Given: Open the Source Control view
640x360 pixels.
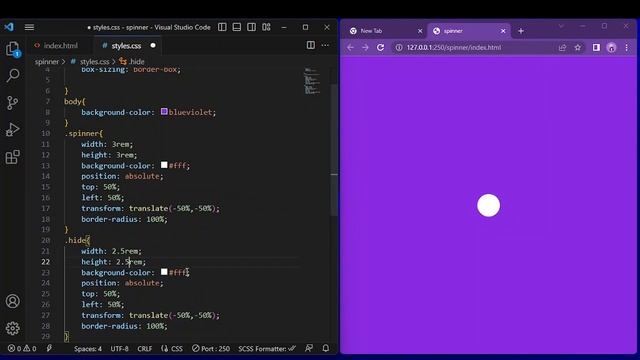Looking at the screenshot, I should (13, 102).
